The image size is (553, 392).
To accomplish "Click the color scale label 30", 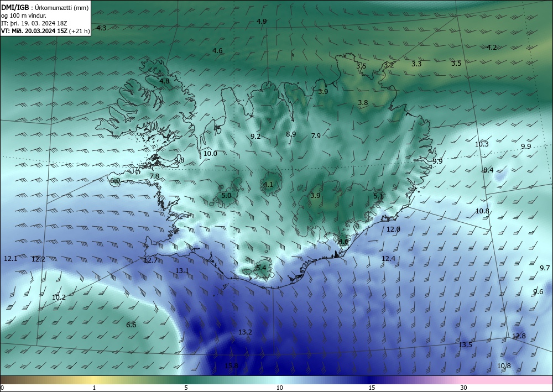I will click(464, 388).
